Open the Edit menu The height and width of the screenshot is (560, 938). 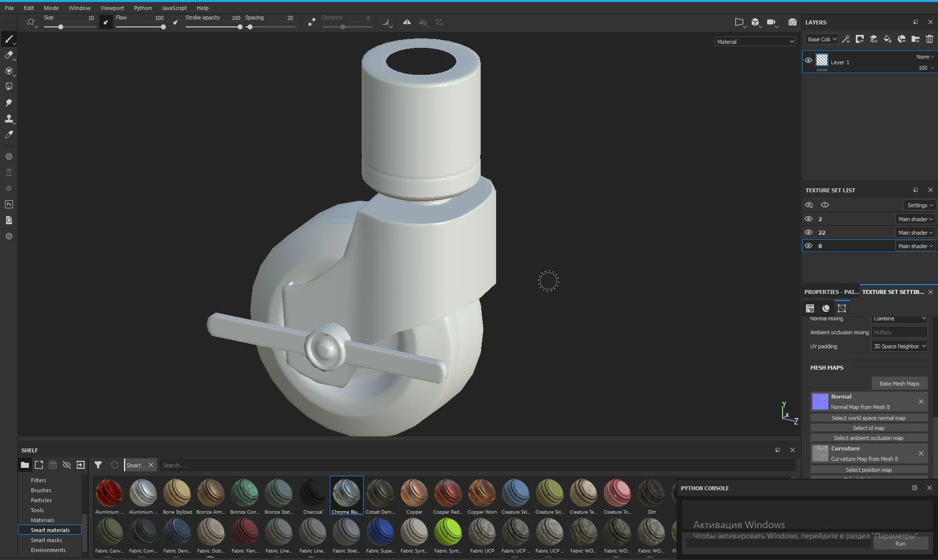(29, 8)
